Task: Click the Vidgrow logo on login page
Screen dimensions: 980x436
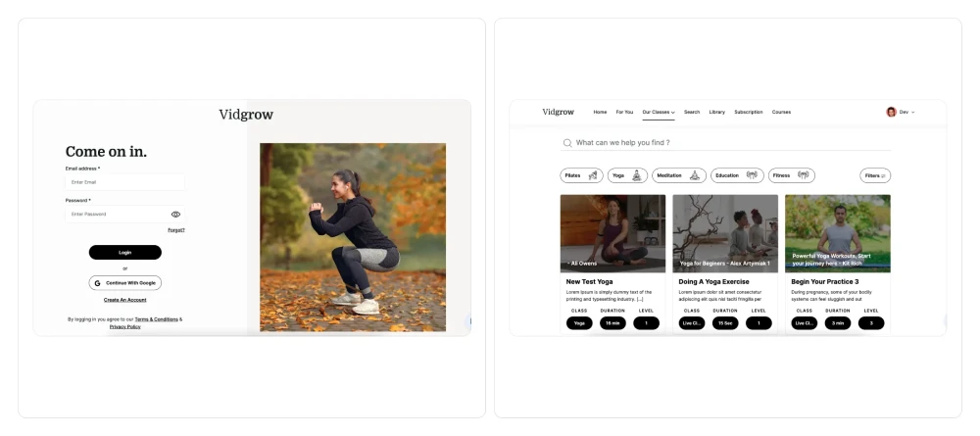Action: pyautogui.click(x=246, y=115)
